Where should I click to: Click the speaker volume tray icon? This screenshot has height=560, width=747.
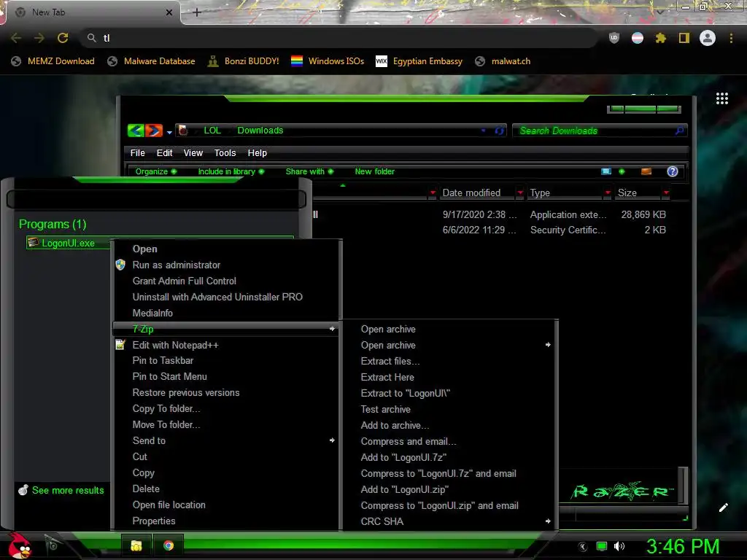[x=619, y=546]
